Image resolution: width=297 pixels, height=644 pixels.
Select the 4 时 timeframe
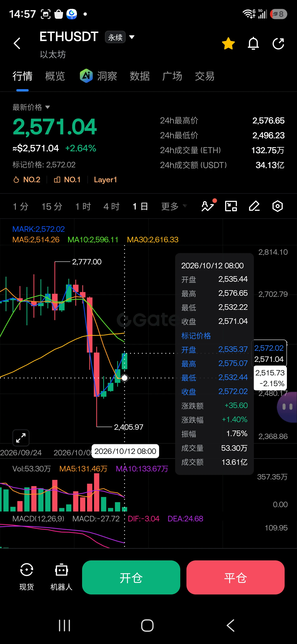pyautogui.click(x=111, y=206)
